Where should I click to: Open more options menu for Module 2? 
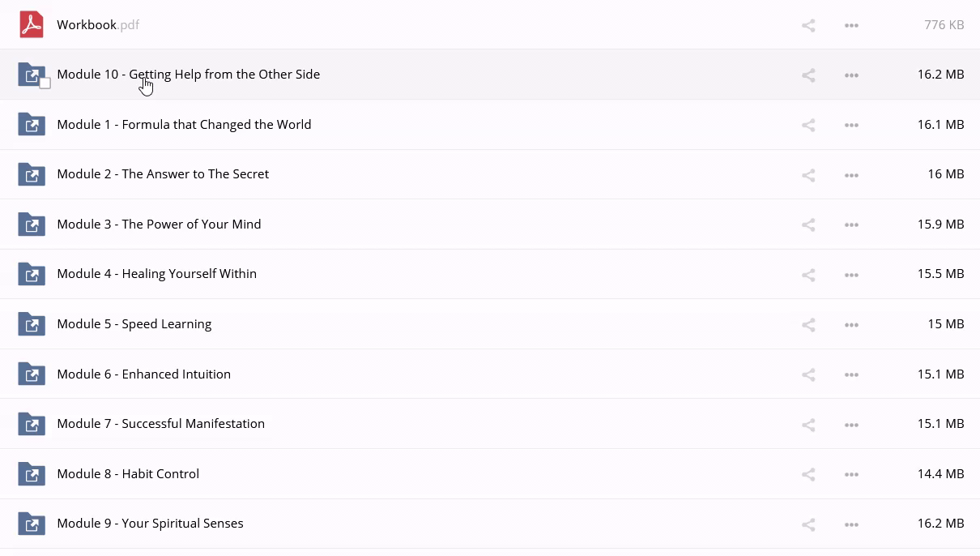(851, 175)
